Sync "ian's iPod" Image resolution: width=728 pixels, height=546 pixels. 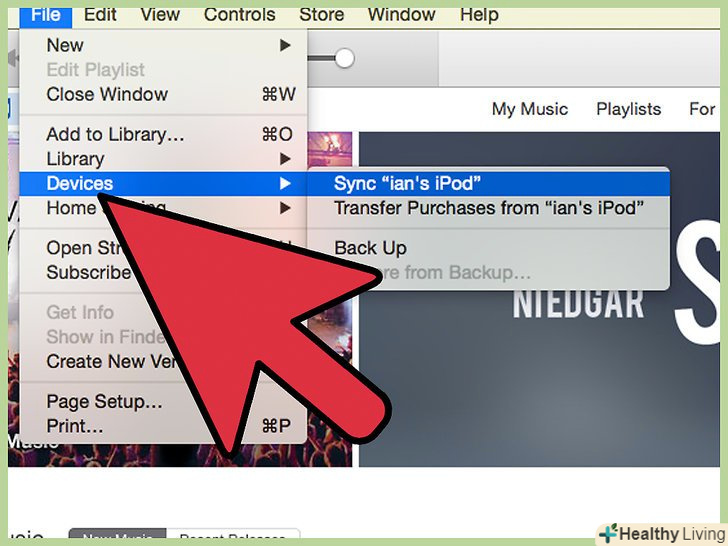488,184
